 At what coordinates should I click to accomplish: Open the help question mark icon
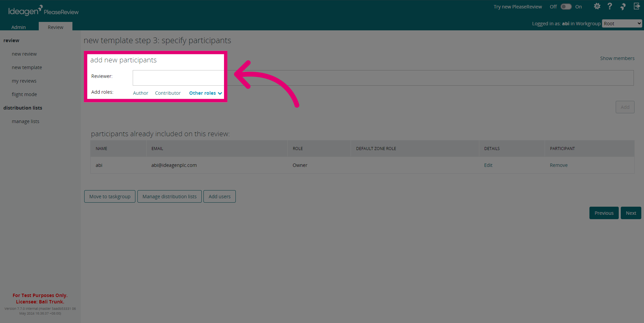tap(610, 6)
